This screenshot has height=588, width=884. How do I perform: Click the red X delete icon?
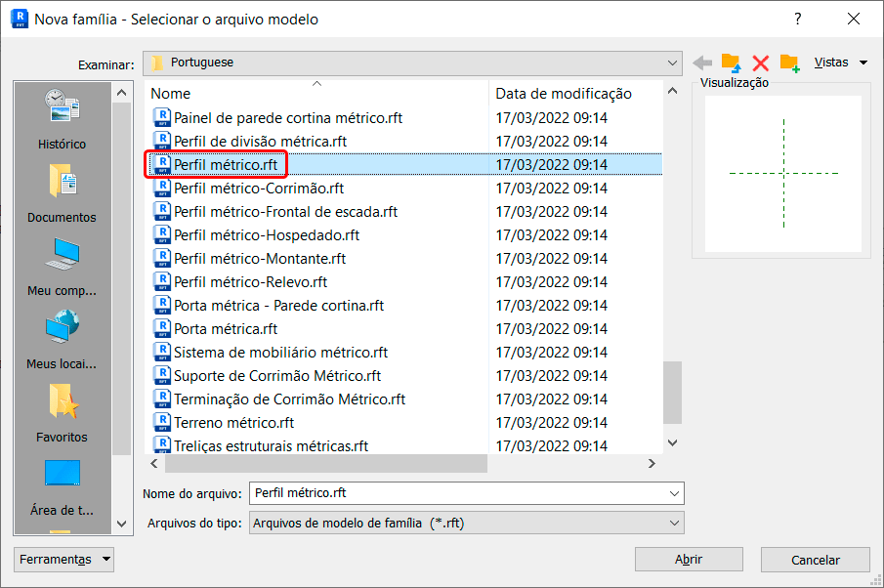point(760,63)
